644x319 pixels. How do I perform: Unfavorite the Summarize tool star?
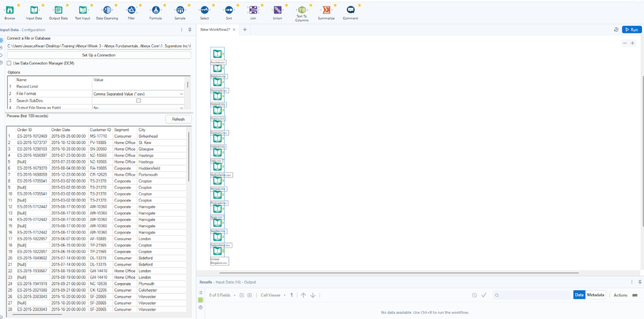[335, 5]
